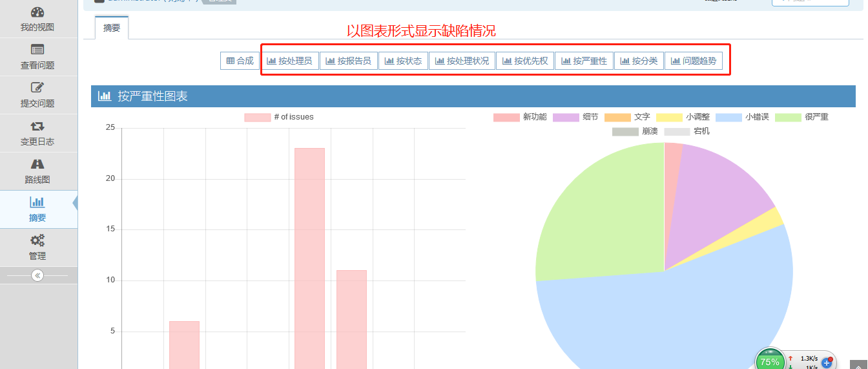868x369 pixels.
Task: Open 变更日志 in the sidebar
Action: (38, 133)
